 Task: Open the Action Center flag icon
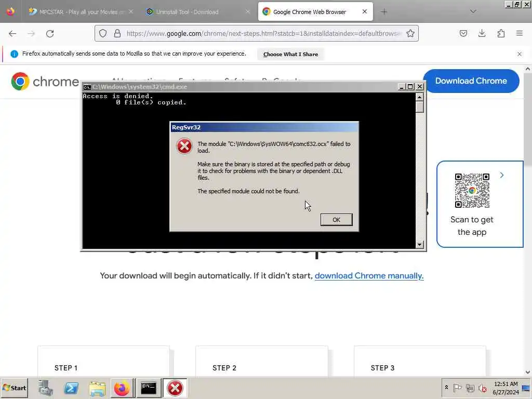[x=457, y=388]
